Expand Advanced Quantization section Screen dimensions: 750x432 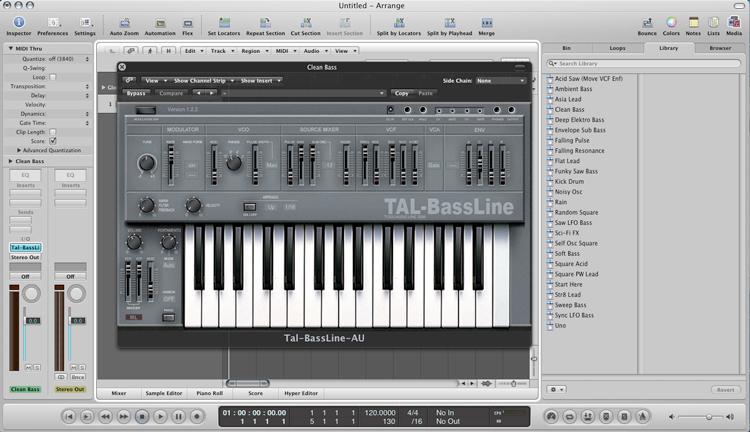19,150
